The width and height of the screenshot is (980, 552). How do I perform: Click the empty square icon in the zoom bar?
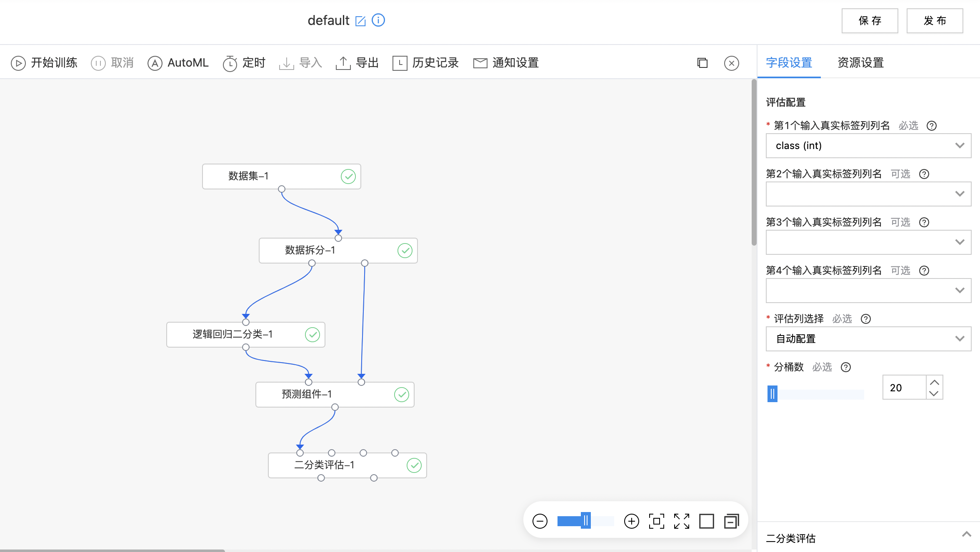click(x=707, y=521)
